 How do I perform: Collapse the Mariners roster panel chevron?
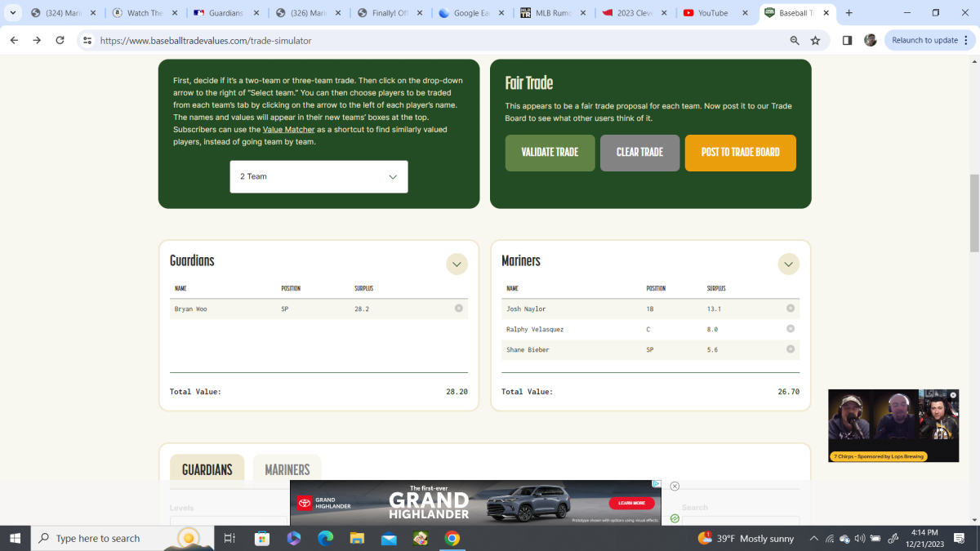tap(788, 264)
